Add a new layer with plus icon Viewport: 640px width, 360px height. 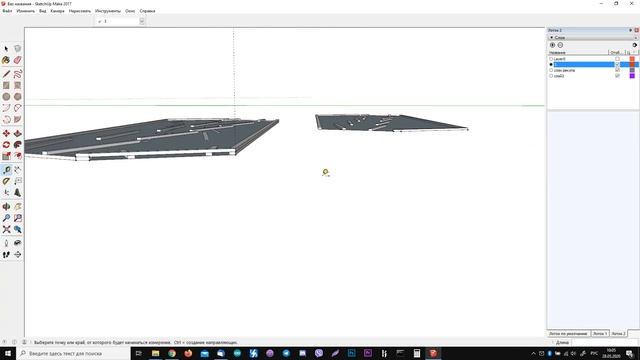[552, 45]
